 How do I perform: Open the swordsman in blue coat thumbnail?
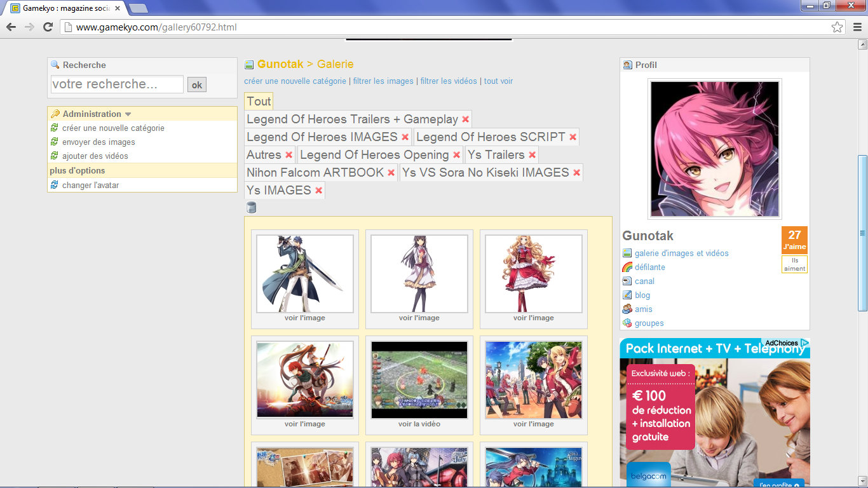click(x=305, y=274)
